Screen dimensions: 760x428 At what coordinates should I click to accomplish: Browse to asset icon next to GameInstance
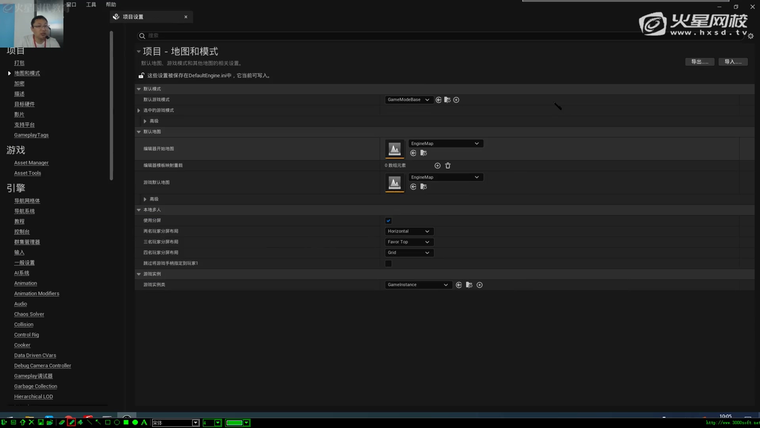[469, 285]
